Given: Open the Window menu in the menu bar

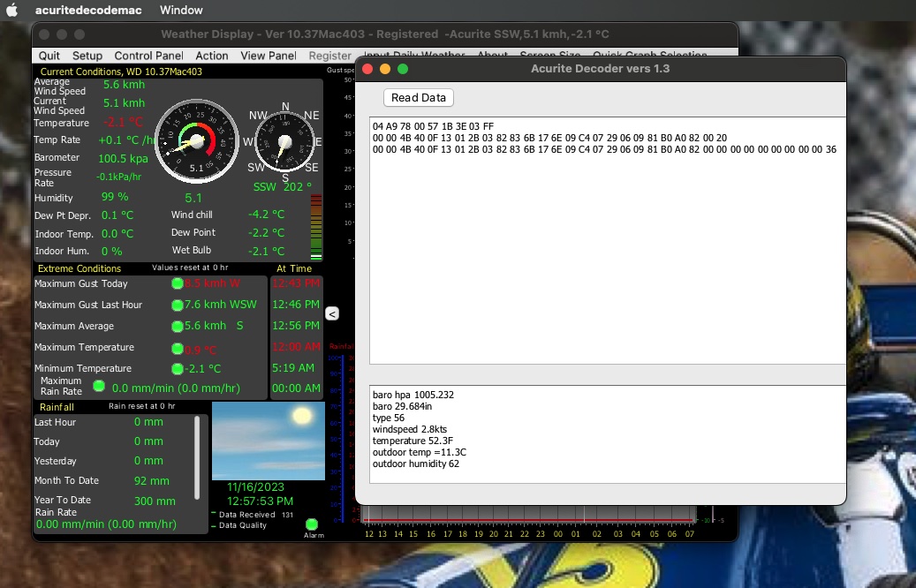Looking at the screenshot, I should pos(181,10).
